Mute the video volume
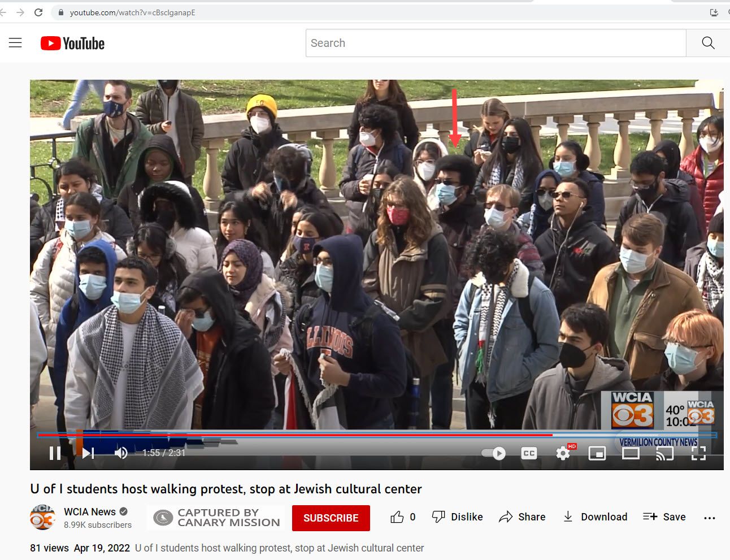The width and height of the screenshot is (730, 560). (121, 453)
